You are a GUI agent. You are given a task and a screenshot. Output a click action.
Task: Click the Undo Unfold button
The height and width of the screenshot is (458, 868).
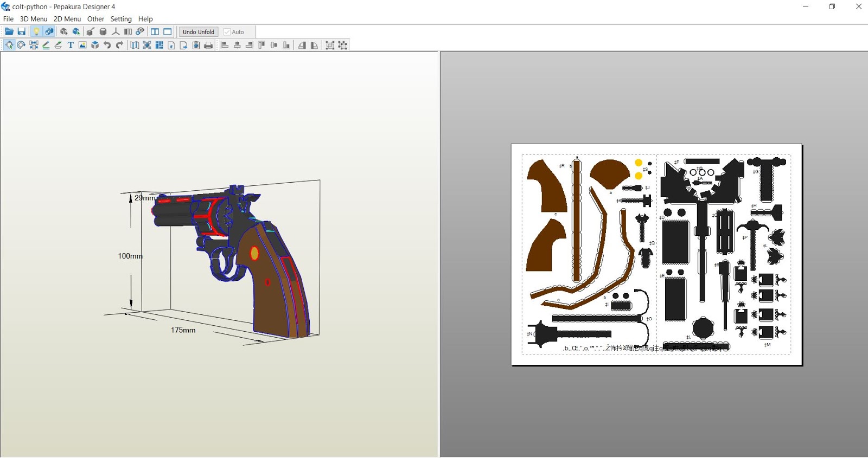click(199, 32)
